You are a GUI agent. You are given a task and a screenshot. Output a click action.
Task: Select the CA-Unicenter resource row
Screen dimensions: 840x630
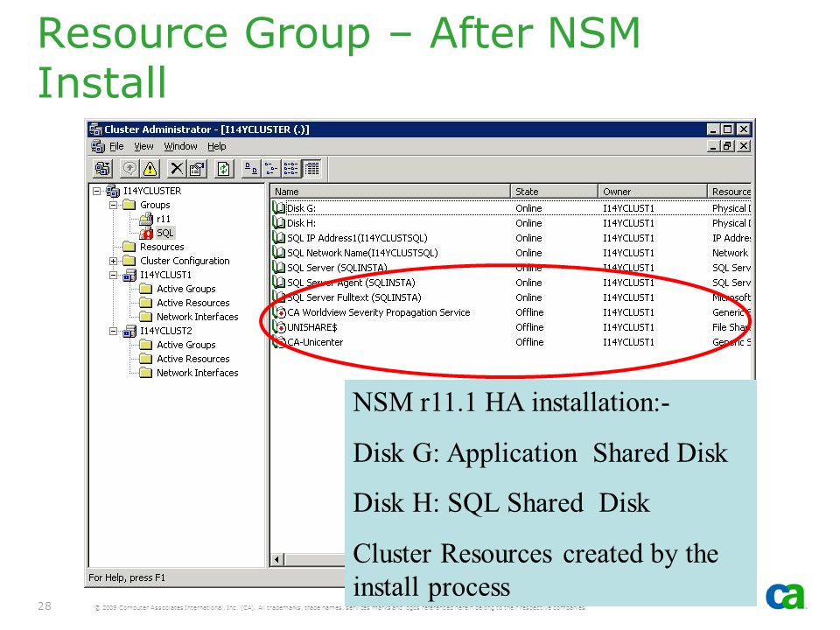[x=510, y=342]
